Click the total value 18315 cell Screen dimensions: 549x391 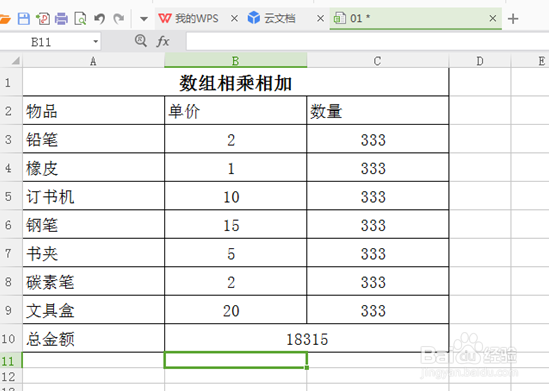click(x=307, y=338)
